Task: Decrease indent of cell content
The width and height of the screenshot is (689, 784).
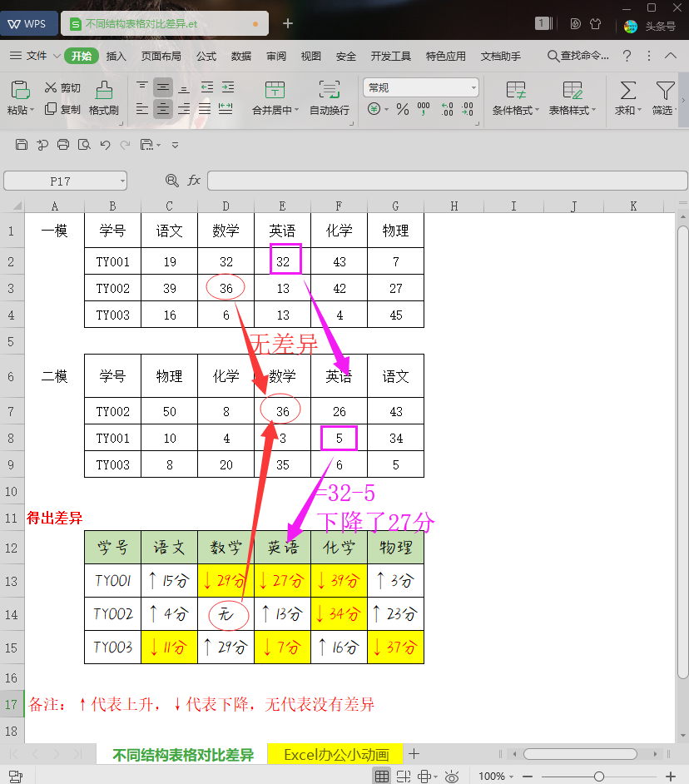Action: 207,87
